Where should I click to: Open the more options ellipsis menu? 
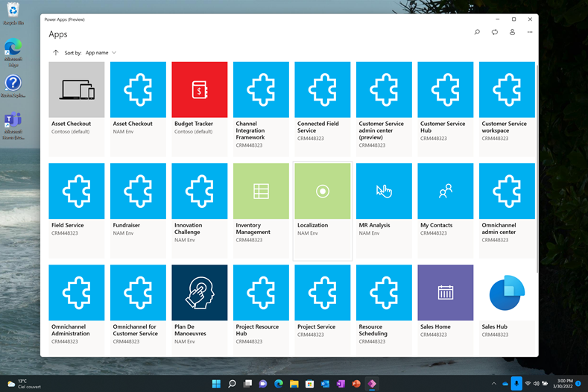[x=530, y=32]
